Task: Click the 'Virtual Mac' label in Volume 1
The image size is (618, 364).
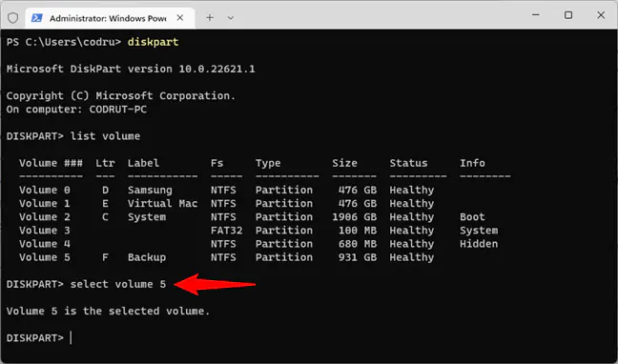Action: point(162,204)
